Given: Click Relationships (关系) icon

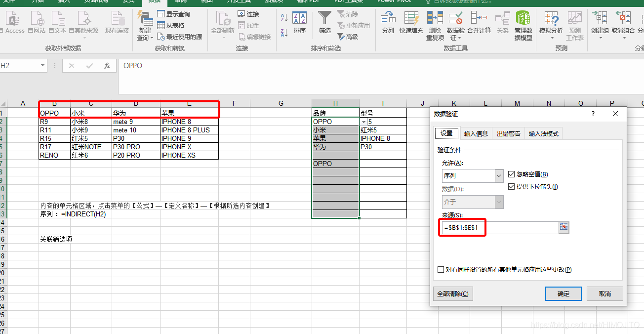Looking at the screenshot, I should pos(503,22).
